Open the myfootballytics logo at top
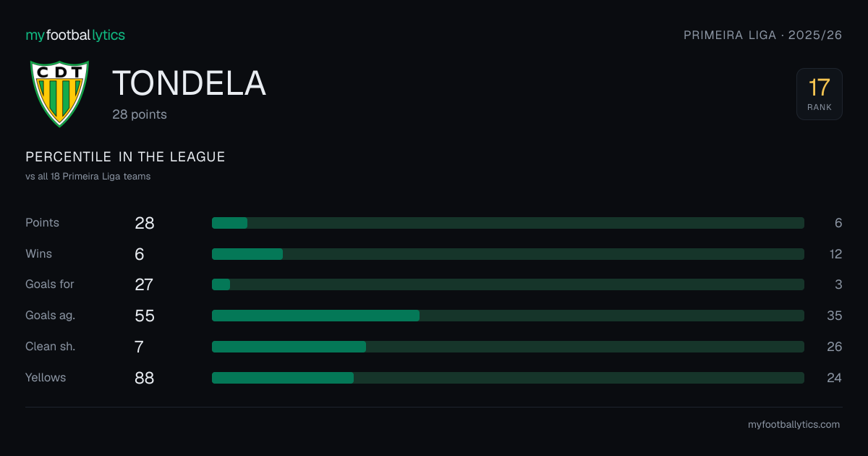Viewport: 868px width, 456px height. [75, 35]
